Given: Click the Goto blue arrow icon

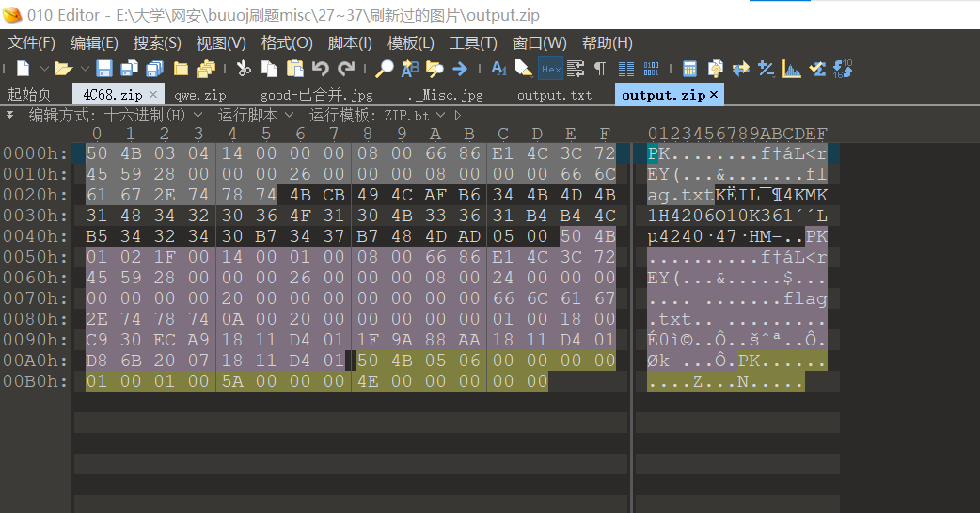Looking at the screenshot, I should pos(460,68).
